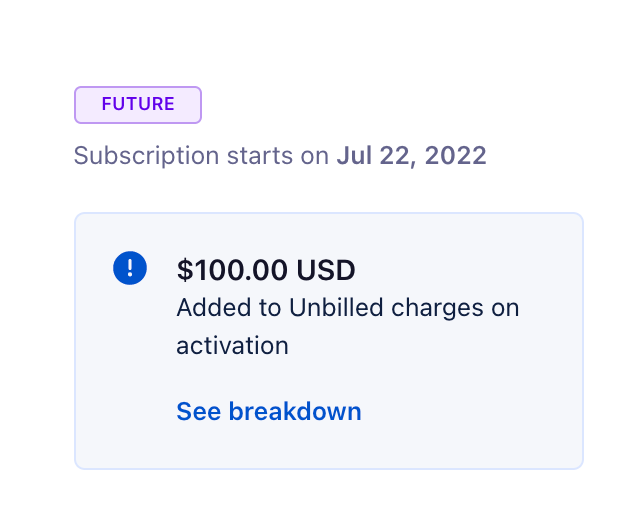Tap the circular alert icon beside the amount

pos(130,268)
